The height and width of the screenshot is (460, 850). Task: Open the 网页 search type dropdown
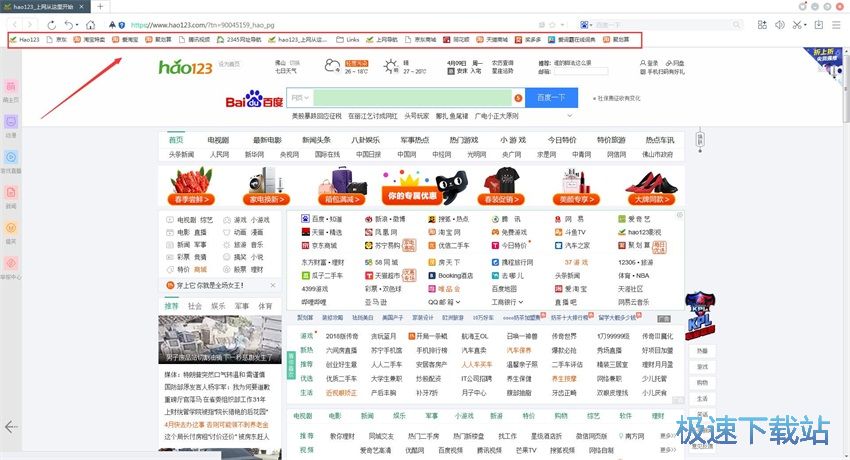pyautogui.click(x=300, y=98)
